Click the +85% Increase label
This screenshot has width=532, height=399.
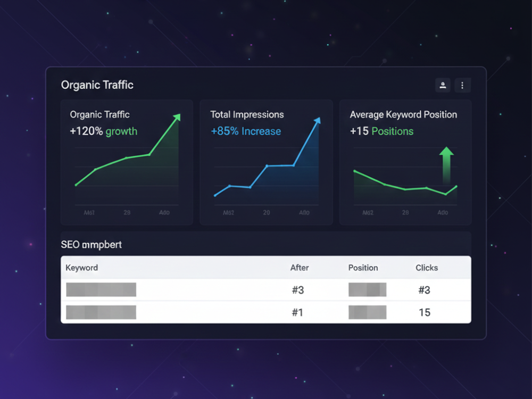point(246,131)
